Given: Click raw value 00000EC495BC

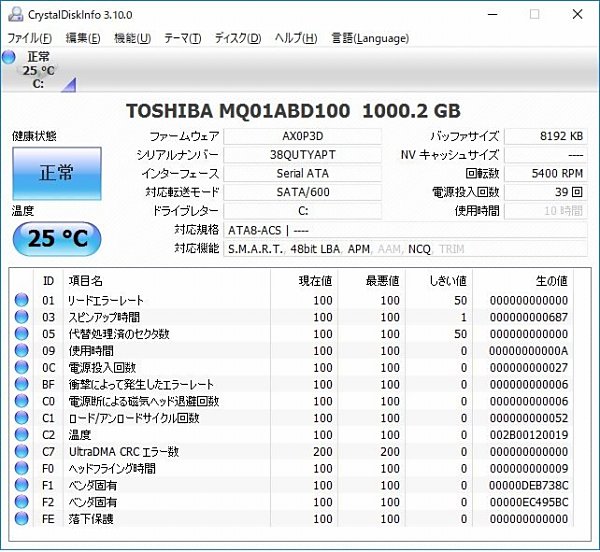Looking at the screenshot, I should pos(528,502).
